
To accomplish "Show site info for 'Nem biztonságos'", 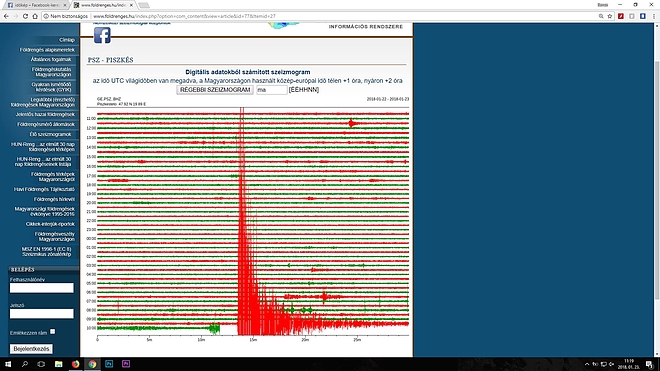I will coord(66,16).
